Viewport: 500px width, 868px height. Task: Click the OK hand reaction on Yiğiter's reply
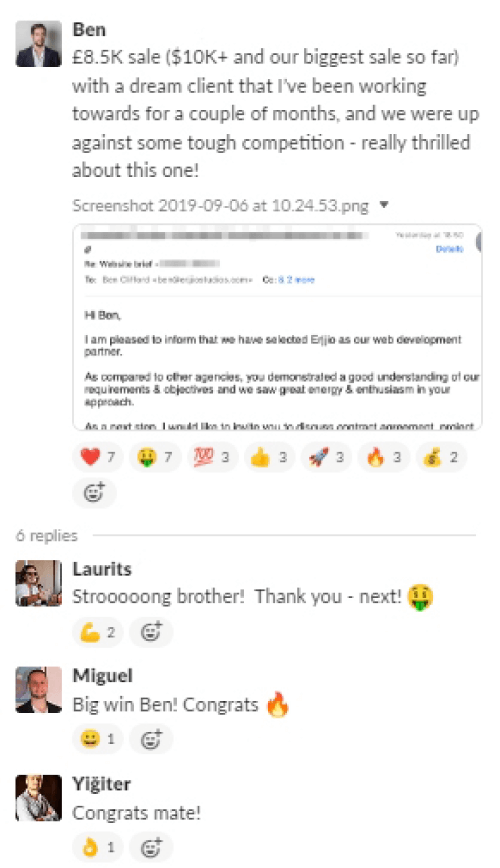98,847
